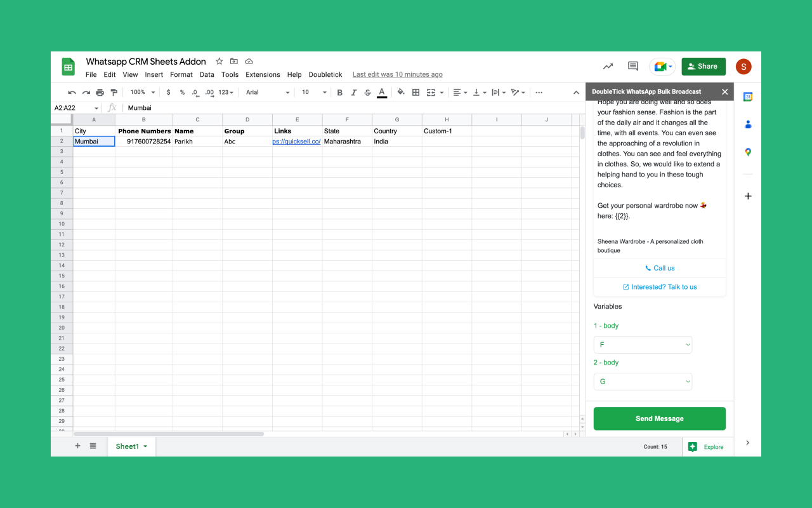Open the quicksell.co link in cell E2
The image size is (812, 508).
click(297, 142)
